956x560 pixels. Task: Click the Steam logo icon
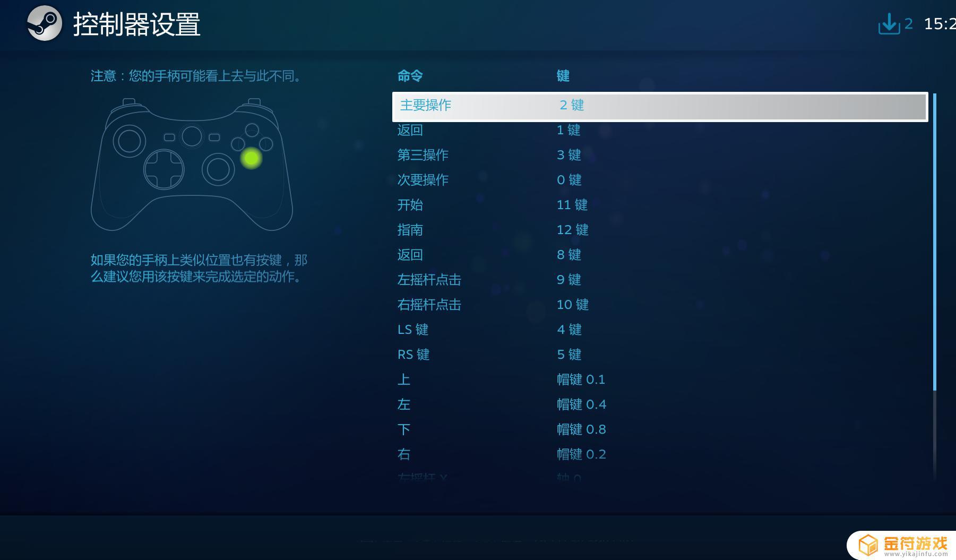point(45,23)
